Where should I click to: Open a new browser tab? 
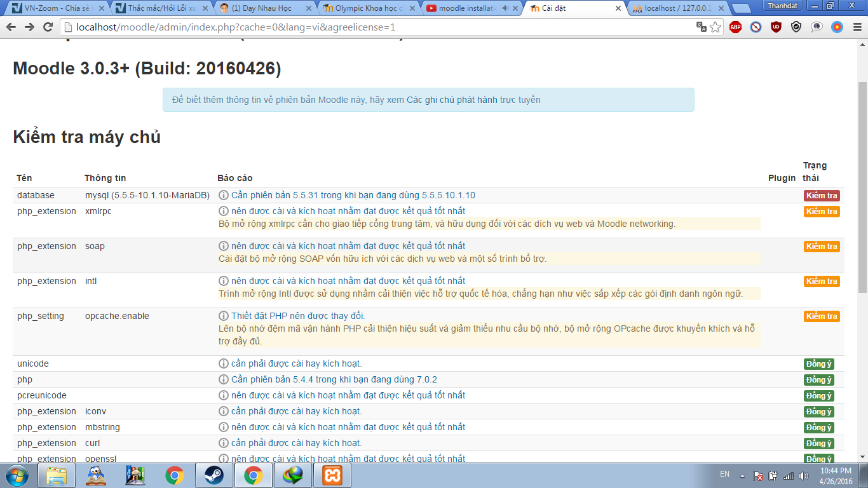[x=741, y=8]
